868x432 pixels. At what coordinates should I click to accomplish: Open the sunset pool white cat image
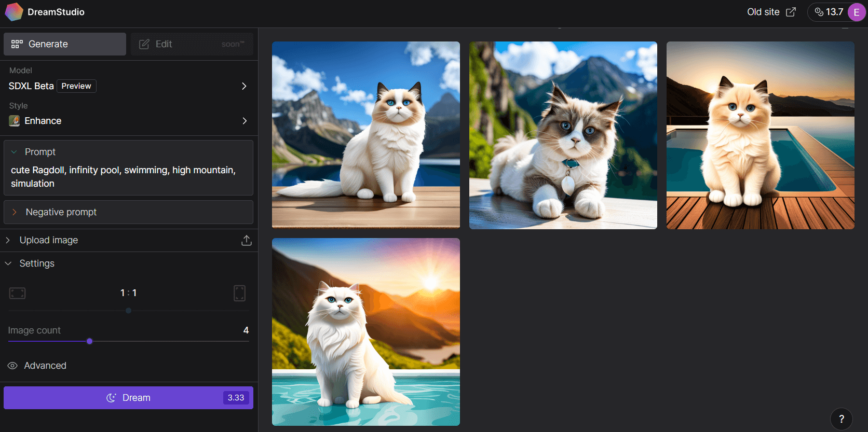365,332
